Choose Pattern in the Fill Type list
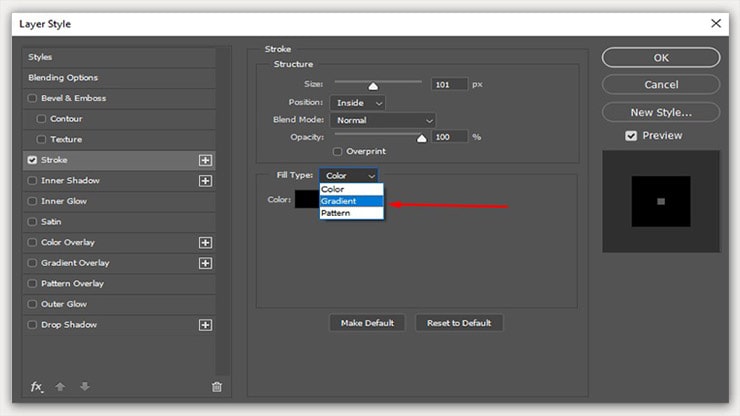 click(351, 213)
